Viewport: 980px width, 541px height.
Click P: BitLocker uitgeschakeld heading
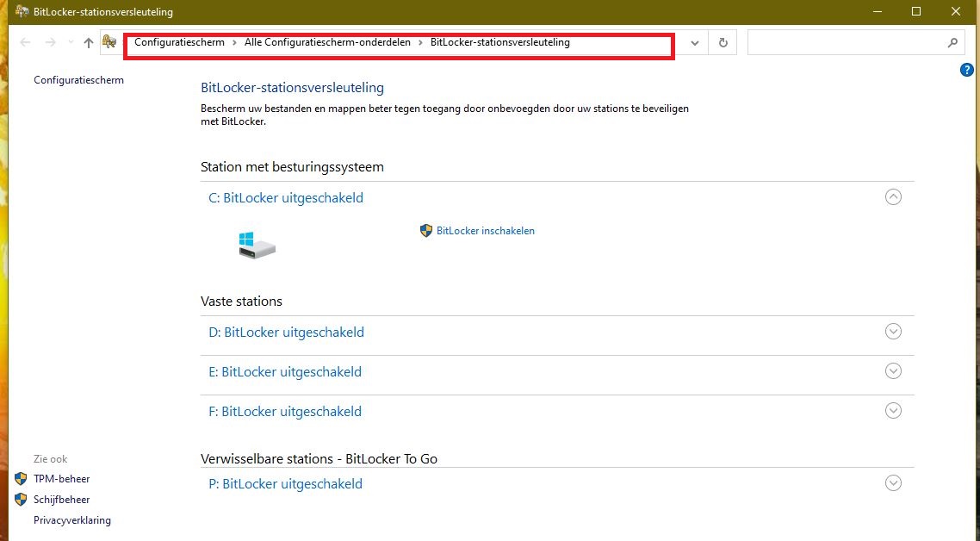click(286, 483)
